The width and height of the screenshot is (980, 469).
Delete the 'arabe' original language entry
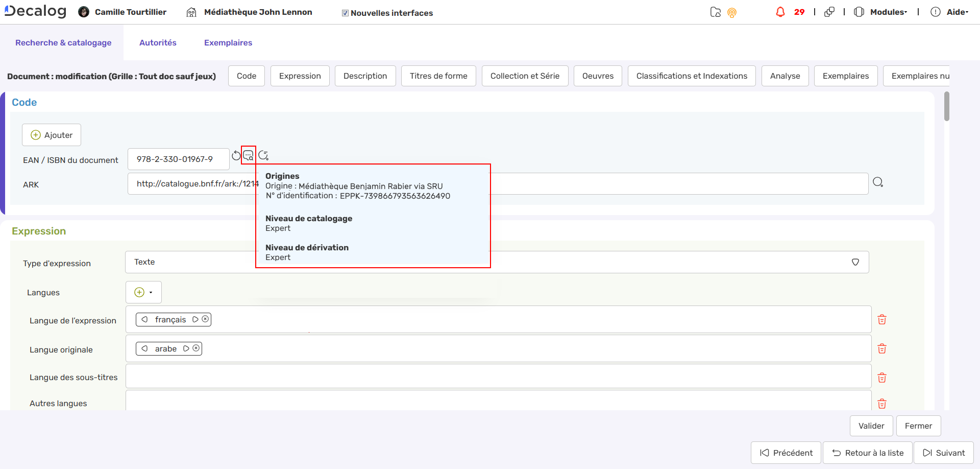click(883, 348)
